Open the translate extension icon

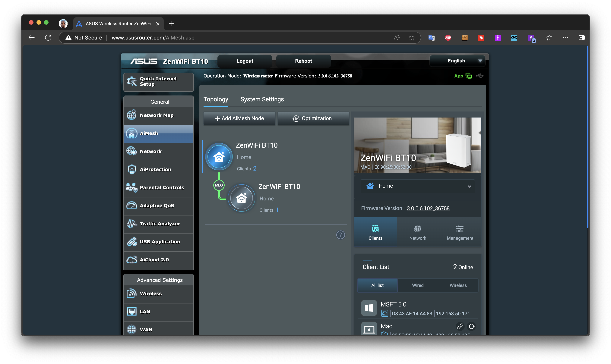(x=431, y=38)
